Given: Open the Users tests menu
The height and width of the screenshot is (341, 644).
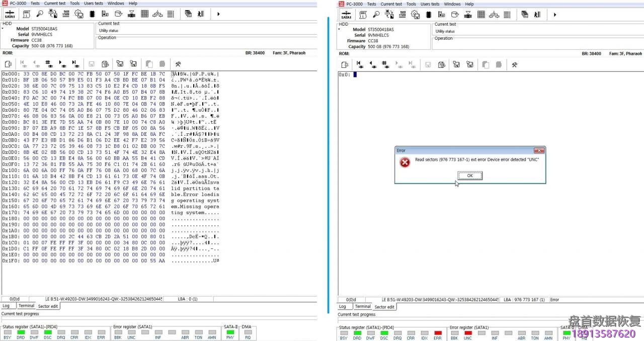Looking at the screenshot, I should pyautogui.click(x=94, y=4).
